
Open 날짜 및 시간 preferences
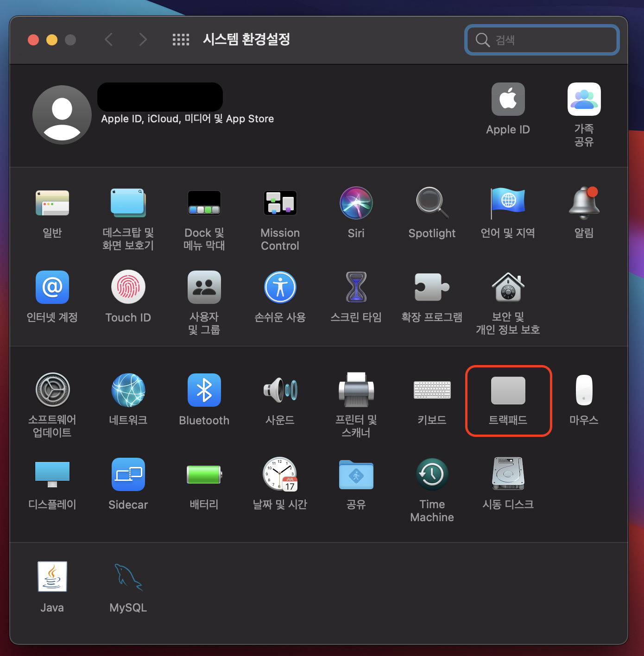tap(280, 474)
